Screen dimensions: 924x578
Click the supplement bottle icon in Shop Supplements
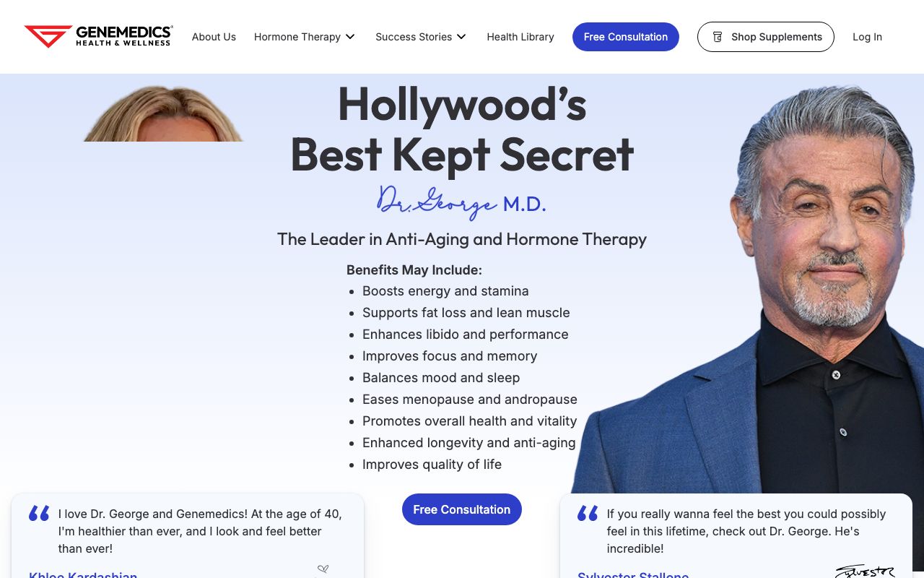tap(718, 37)
